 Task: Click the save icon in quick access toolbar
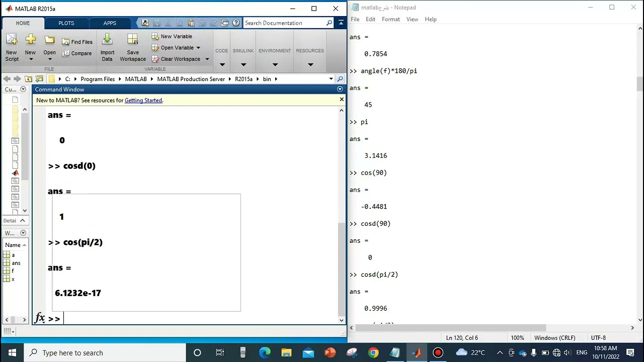(156, 23)
